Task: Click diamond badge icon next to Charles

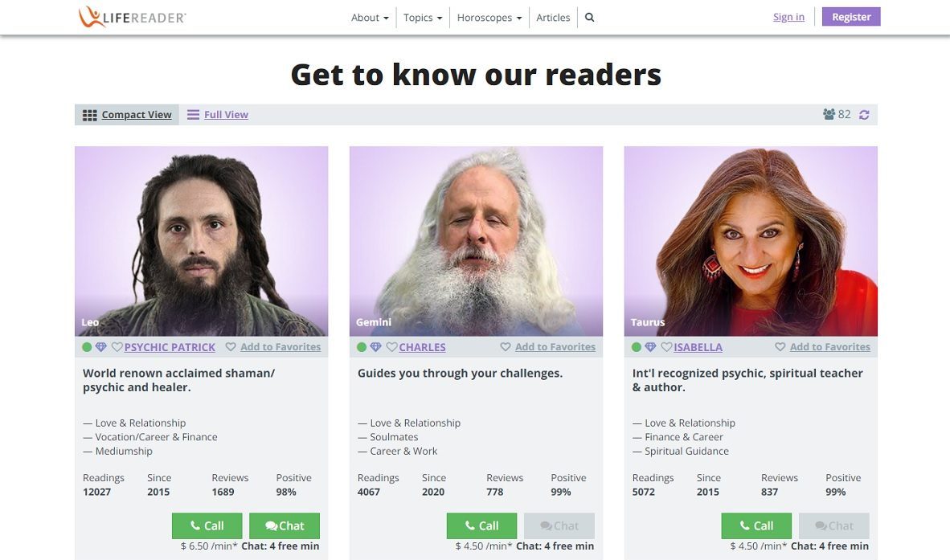Action: [x=375, y=347]
